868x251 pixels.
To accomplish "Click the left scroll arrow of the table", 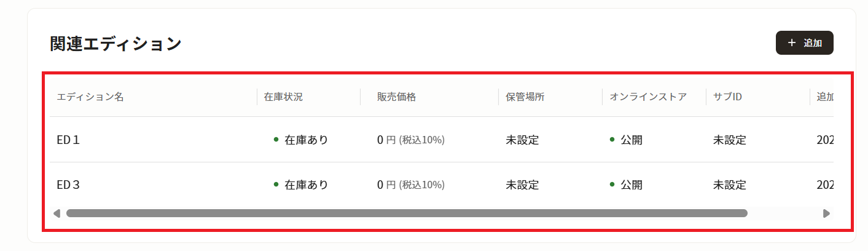I will [57, 213].
